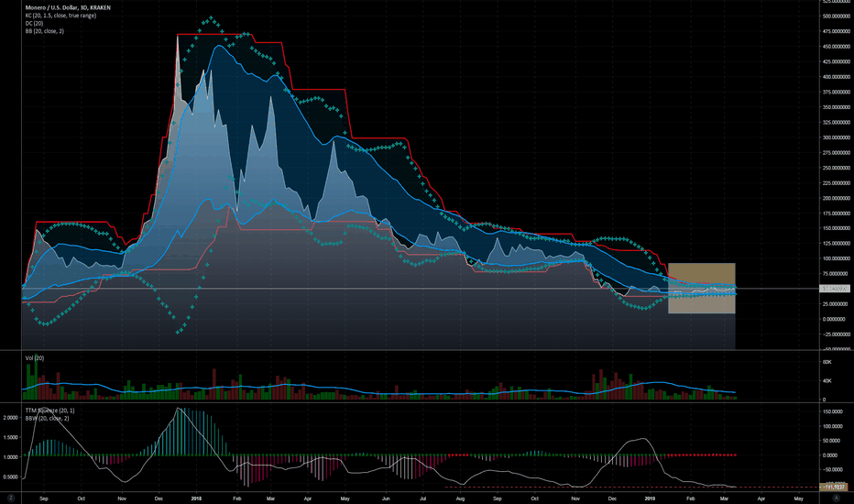Click the 150.0000 label on squeeze axis
Screen dimensions: 854x504
pyautogui.click(x=833, y=412)
